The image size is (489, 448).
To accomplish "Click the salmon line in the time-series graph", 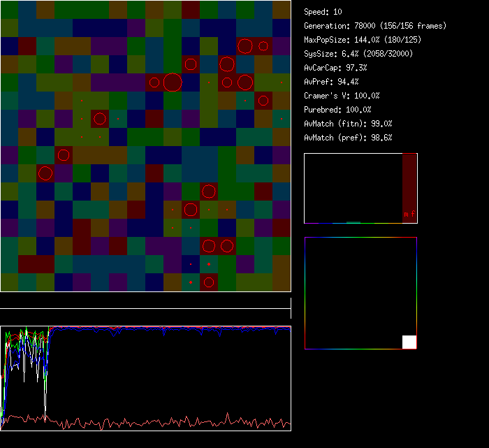I will tap(140, 424).
